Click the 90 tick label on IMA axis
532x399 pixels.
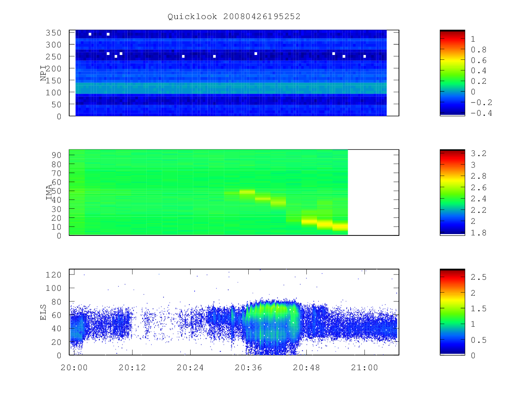[x=57, y=155]
